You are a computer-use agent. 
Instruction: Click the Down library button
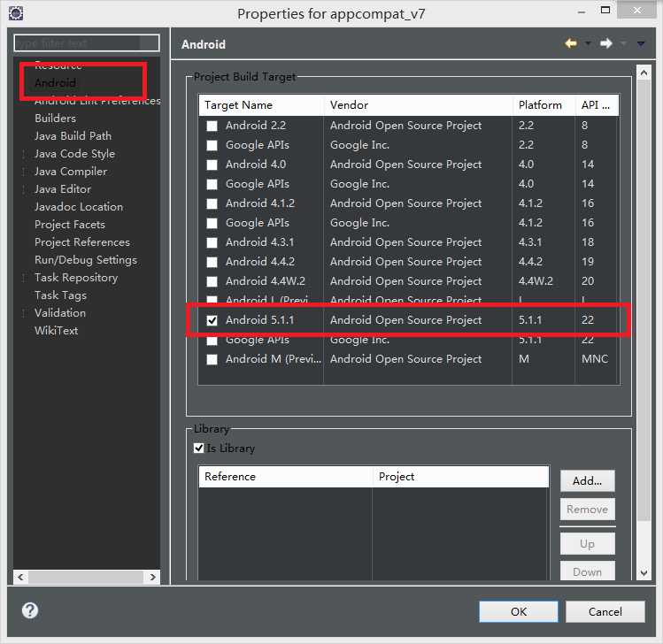tap(587, 571)
